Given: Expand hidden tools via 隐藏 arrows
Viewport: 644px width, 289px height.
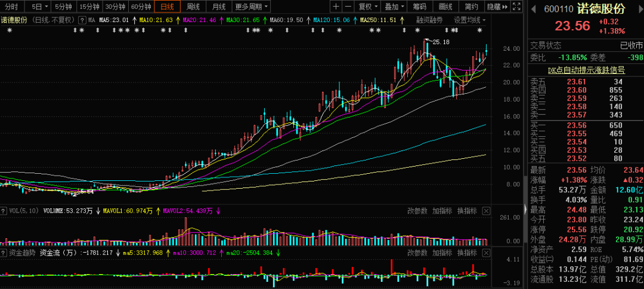Looking at the screenshot, I should [x=497, y=7].
